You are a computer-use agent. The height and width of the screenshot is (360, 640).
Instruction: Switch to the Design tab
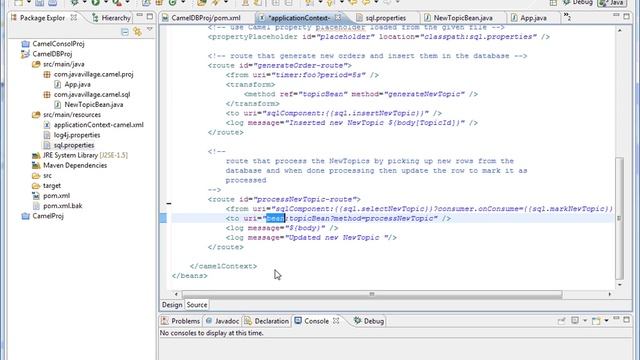click(172, 305)
